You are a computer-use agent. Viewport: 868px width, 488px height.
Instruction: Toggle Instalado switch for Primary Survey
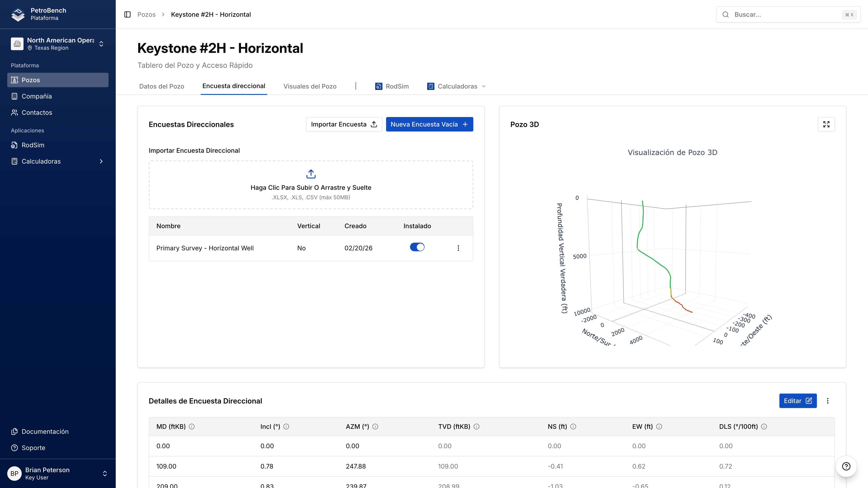tap(417, 247)
